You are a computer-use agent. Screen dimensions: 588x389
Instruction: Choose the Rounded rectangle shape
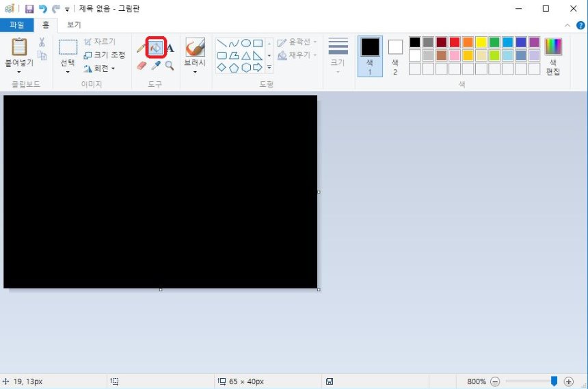[x=222, y=55]
